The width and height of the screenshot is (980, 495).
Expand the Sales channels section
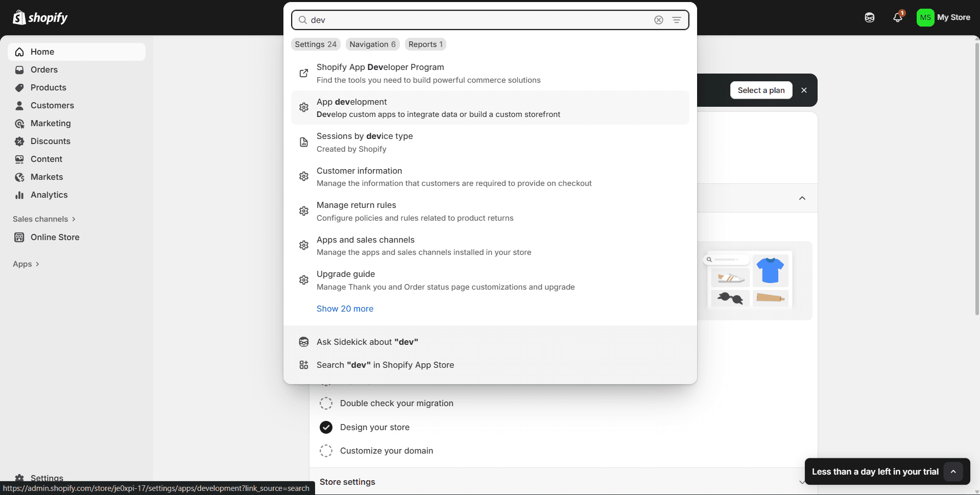44,219
